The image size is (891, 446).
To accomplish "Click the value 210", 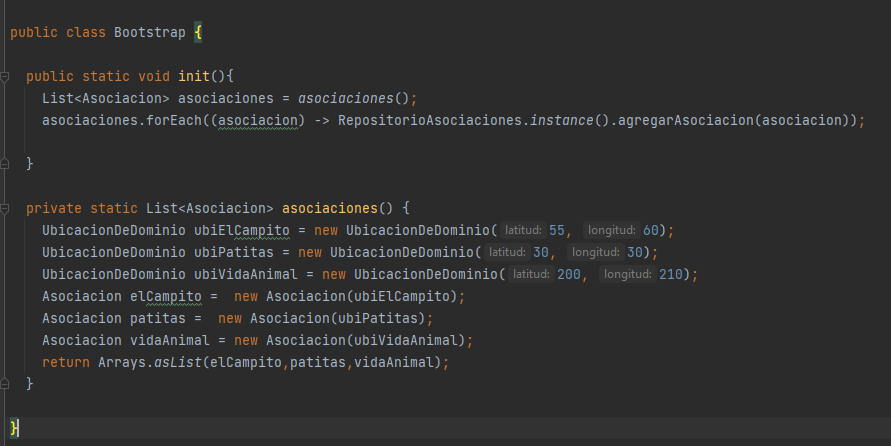I will (x=671, y=274).
